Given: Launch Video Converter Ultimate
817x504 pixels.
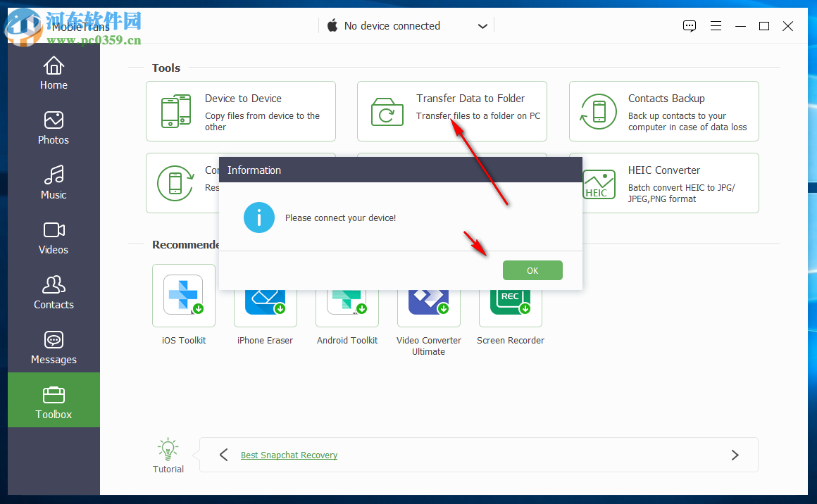Looking at the screenshot, I should pos(428,303).
